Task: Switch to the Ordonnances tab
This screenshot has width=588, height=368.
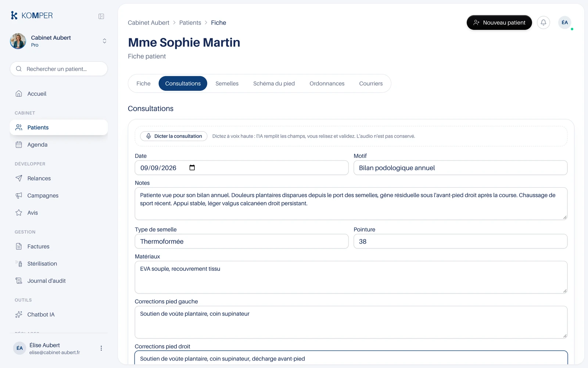Action: tap(327, 84)
